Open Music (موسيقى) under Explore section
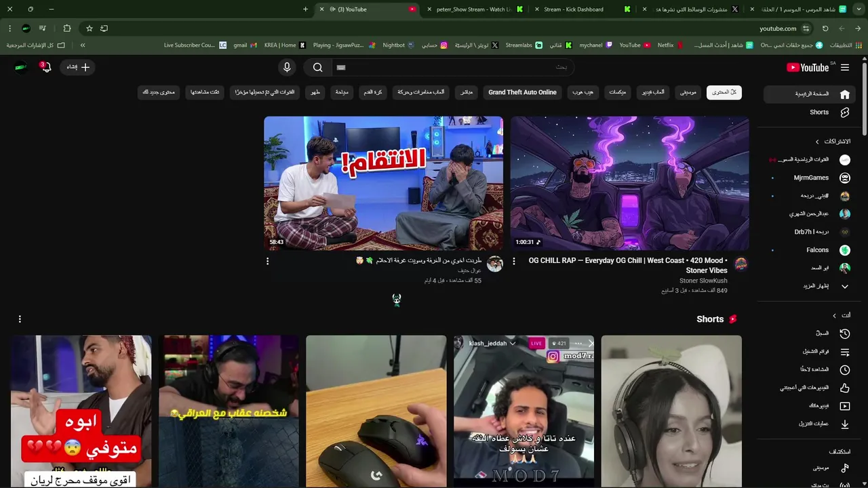This screenshot has width=868, height=488. [808, 468]
